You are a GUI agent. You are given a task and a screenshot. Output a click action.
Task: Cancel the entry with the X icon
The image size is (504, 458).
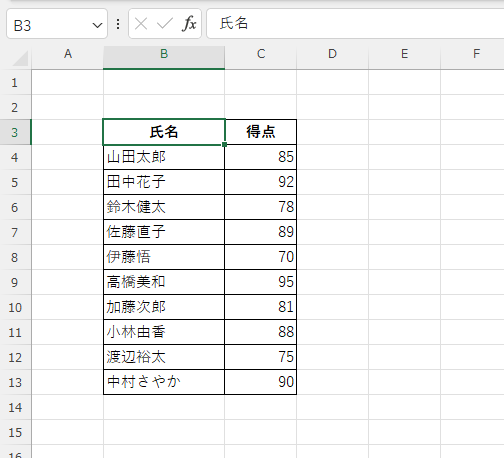pyautogui.click(x=141, y=24)
